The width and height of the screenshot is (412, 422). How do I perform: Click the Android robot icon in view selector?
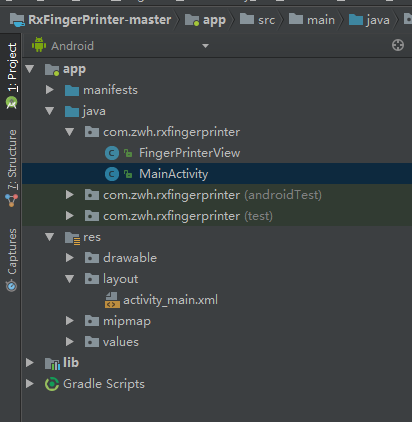39,45
